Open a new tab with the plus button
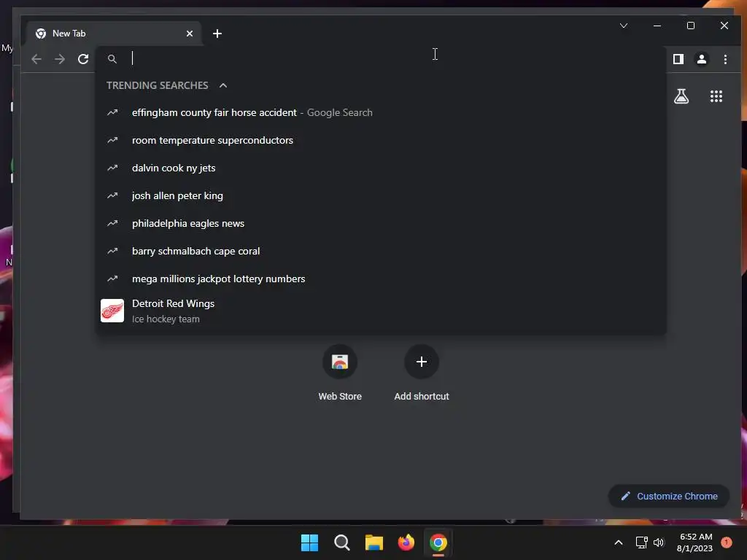 pyautogui.click(x=217, y=34)
